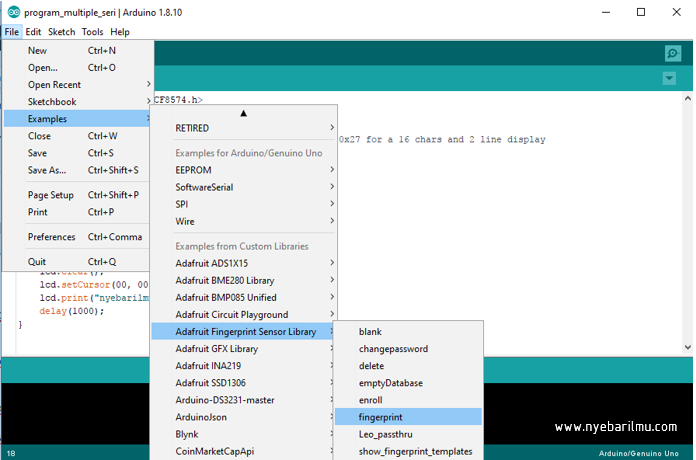Screen dimensions: 696x460
Task: Expand the RETIRED examples submenu
Action: (243, 128)
